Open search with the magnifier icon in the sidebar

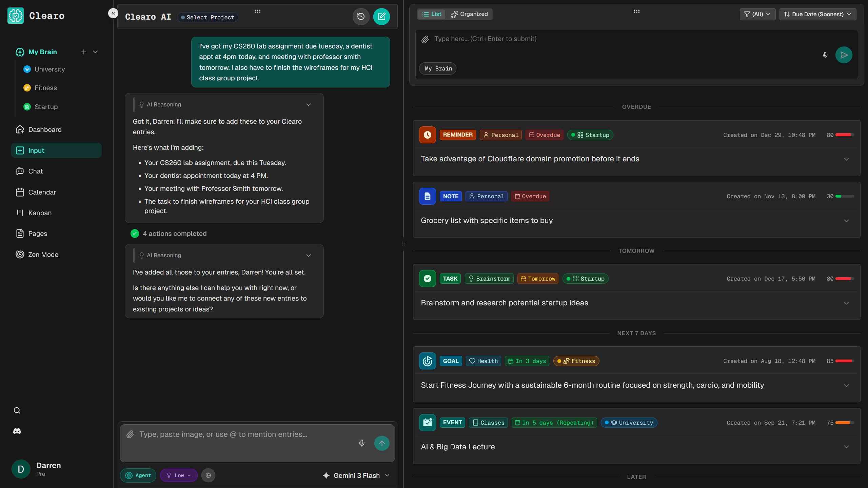(17, 410)
